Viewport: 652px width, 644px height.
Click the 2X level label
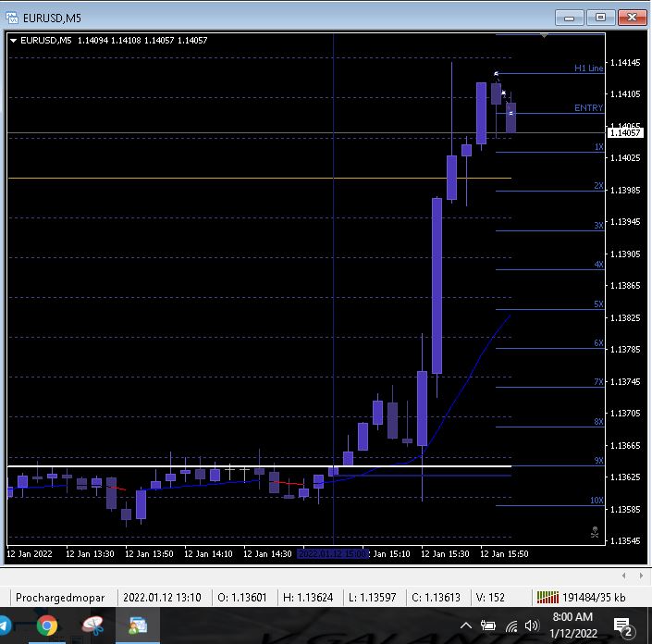pyautogui.click(x=598, y=186)
